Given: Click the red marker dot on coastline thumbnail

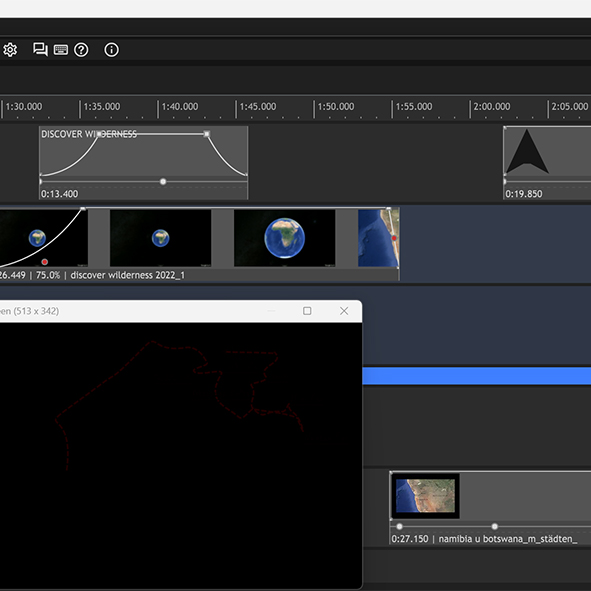Looking at the screenshot, I should point(394,238).
